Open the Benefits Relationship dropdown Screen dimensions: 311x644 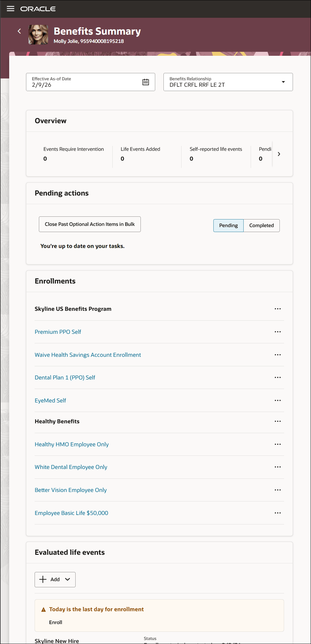click(283, 82)
